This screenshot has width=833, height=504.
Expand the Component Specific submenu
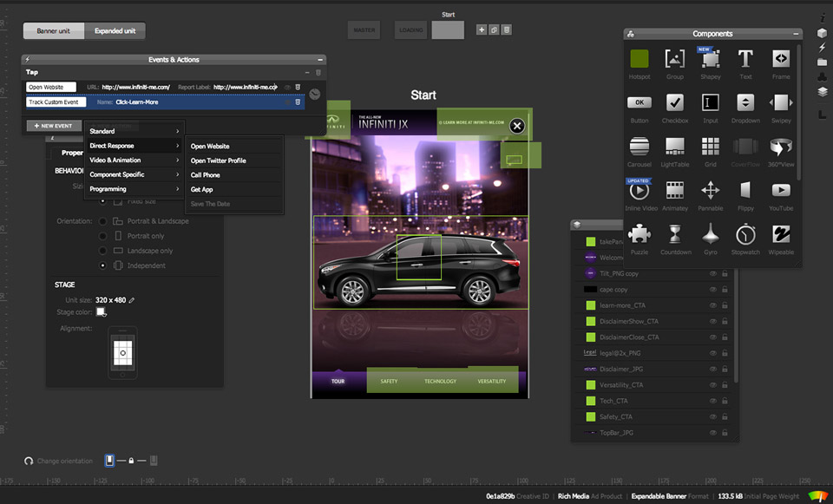pos(134,174)
